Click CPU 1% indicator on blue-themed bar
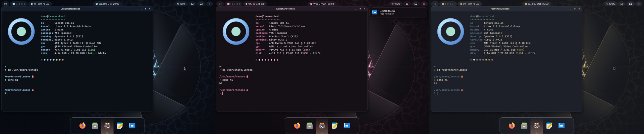The image size is (644, 134). click(34, 4)
